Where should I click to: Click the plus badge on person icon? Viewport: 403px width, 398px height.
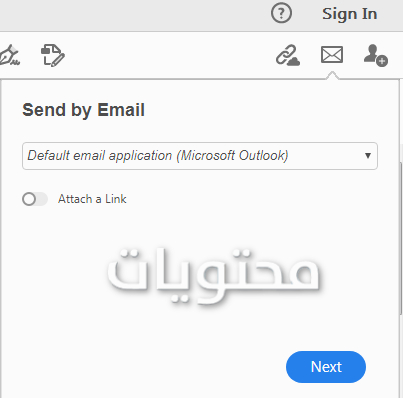pos(382,61)
